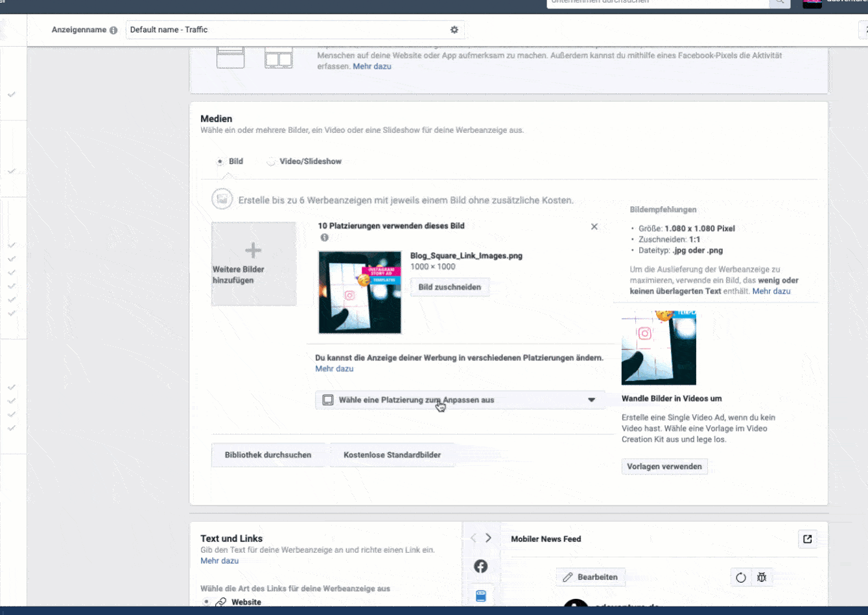Click the 'Wandle Bilder in Videos um' heading
This screenshot has height=615, width=868.
[672, 399]
